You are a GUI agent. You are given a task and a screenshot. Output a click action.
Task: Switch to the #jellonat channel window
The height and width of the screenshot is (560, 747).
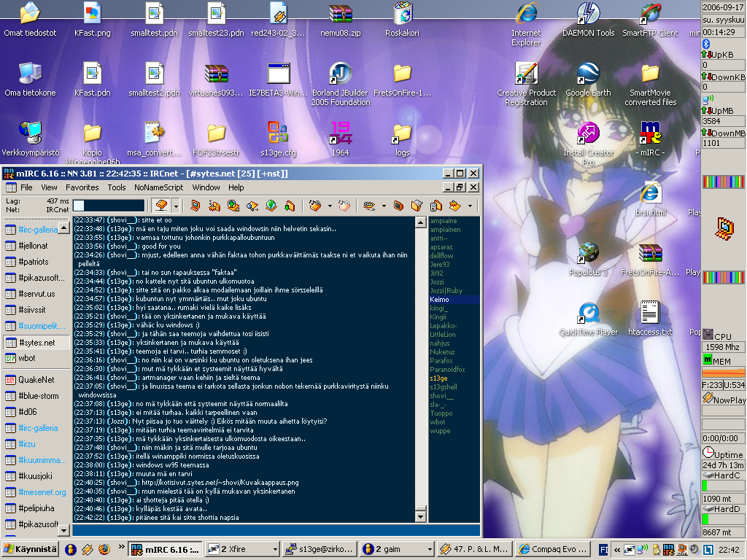tap(33, 246)
